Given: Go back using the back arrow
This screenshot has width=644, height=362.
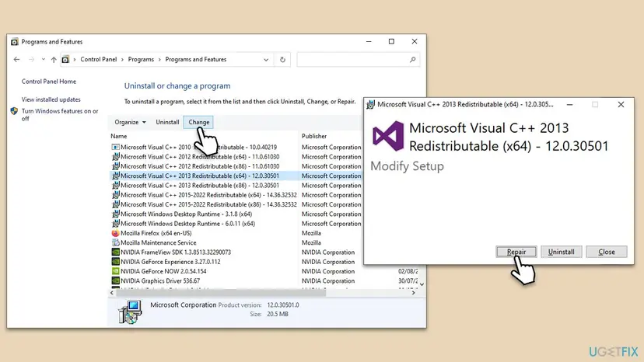Looking at the screenshot, I should (x=16, y=60).
